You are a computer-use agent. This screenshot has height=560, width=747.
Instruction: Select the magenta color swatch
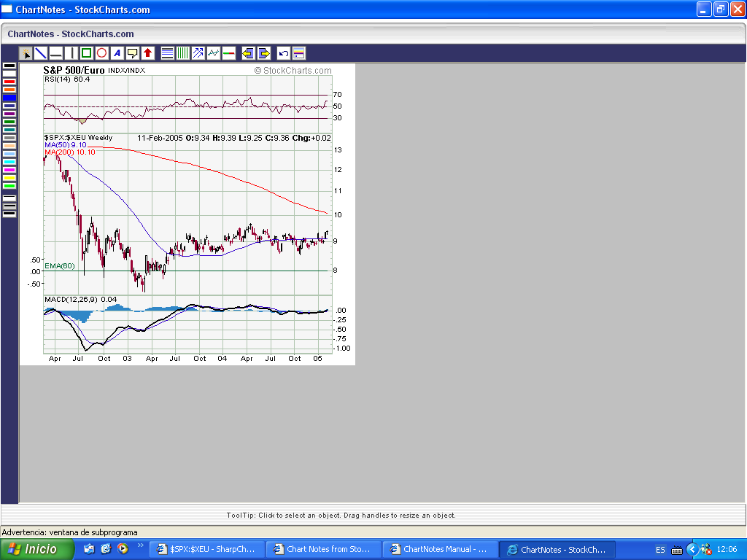[9, 170]
